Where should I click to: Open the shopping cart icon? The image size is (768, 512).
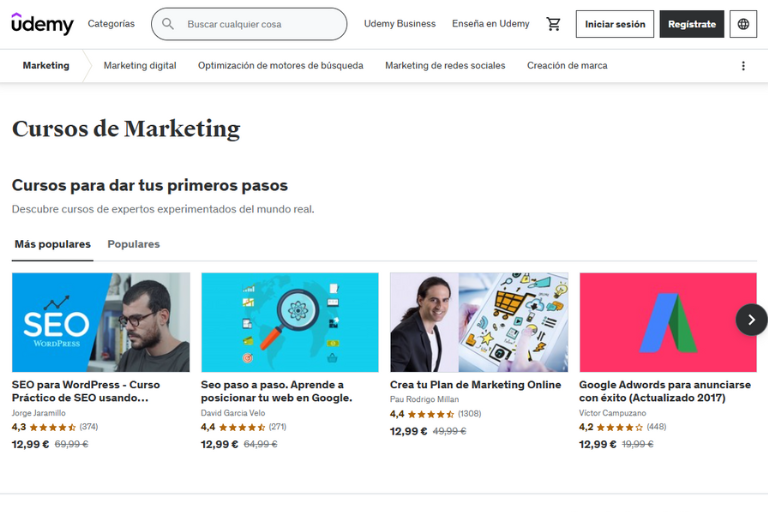coord(553,24)
